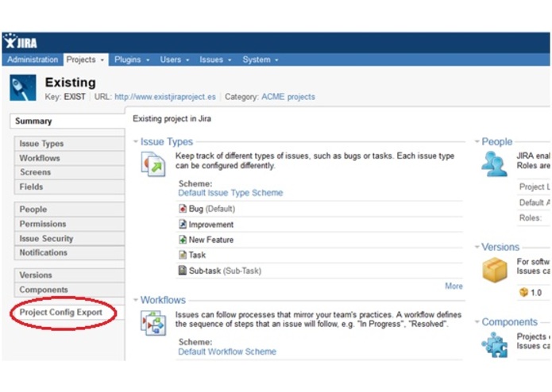Click the More link under issue types
Viewport: 552px width, 392px height.
coord(454,286)
